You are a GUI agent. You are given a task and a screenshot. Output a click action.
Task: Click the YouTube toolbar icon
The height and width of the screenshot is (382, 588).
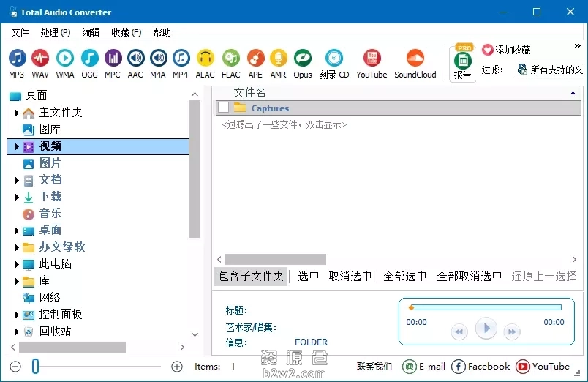point(372,63)
